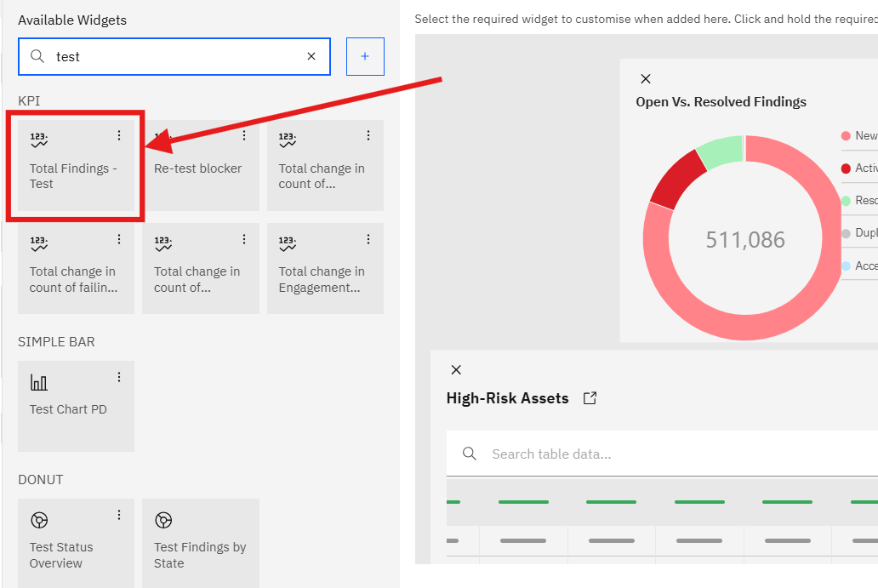The height and width of the screenshot is (588, 878).
Task: Open options for Total change in count of failin... widget
Action: tap(119, 239)
